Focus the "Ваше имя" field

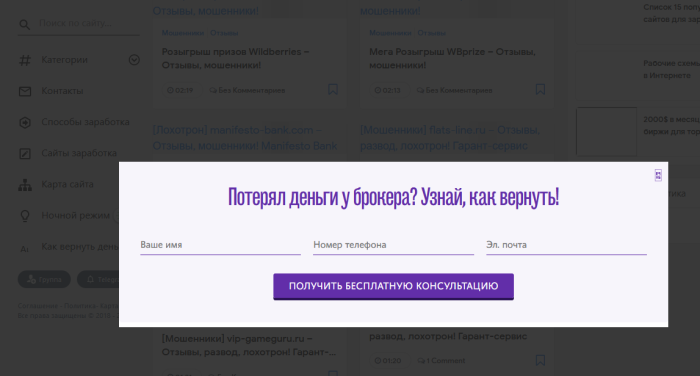(x=220, y=245)
